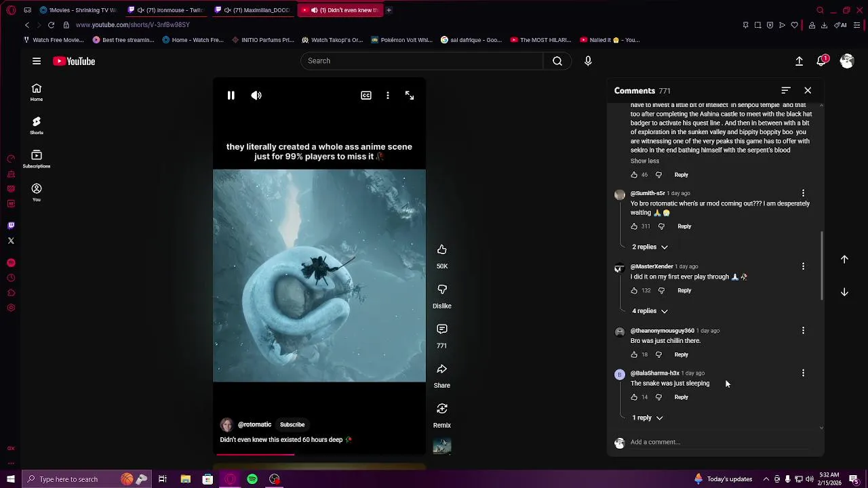868x488 pixels.
Task: Open the Short's three-dot more menu
Action: coord(388,96)
